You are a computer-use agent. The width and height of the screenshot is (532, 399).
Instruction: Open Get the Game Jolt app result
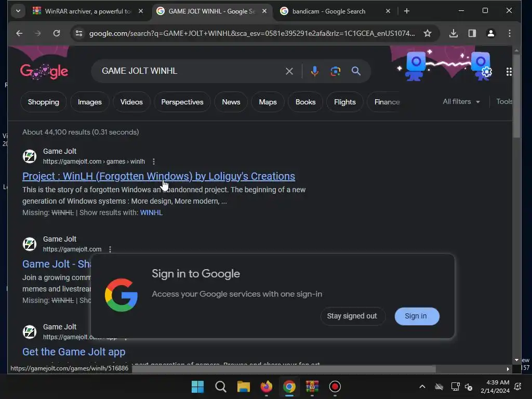click(74, 352)
